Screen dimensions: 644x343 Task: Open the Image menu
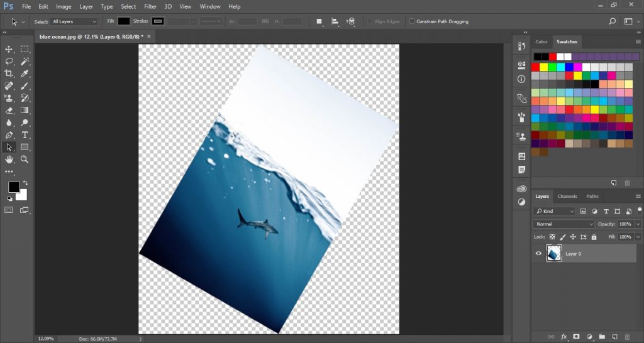point(64,6)
